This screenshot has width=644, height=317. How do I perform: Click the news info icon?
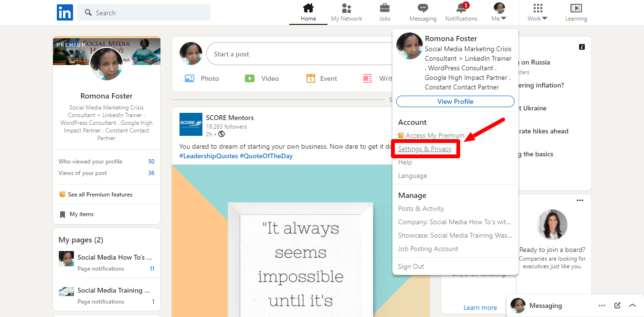pos(581,47)
